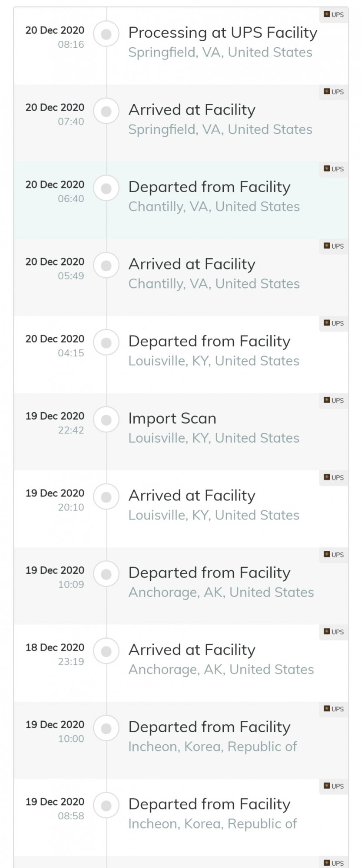The image size is (361, 868).
Task: Click the UPS badge for the 04:15 Louisville departure
Action: point(334,323)
